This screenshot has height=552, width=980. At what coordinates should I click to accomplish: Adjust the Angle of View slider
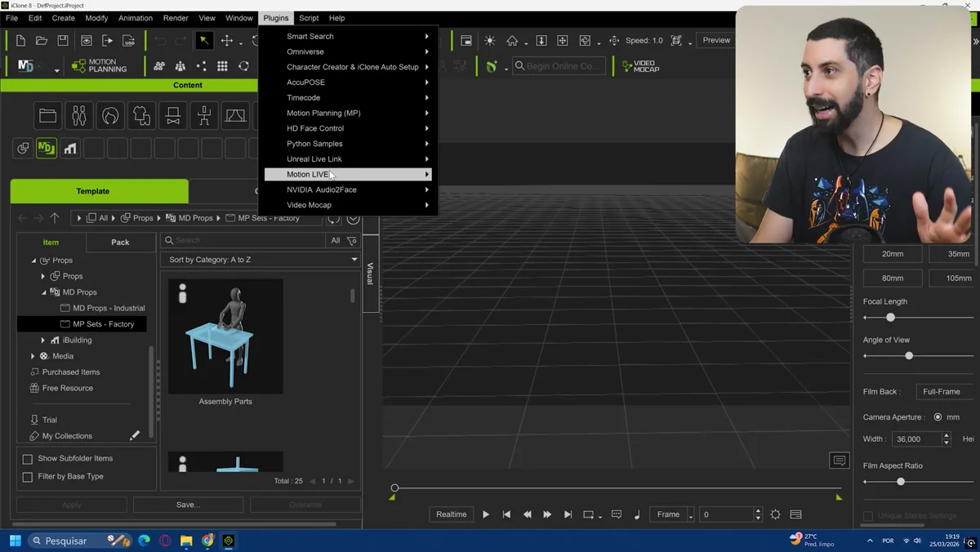point(908,356)
